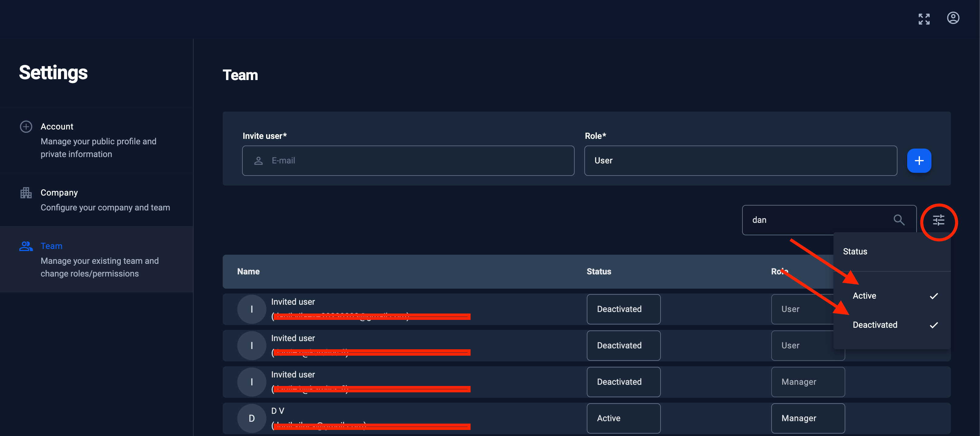The image size is (980, 436).
Task: Click the search box containing dan
Action: coord(818,220)
